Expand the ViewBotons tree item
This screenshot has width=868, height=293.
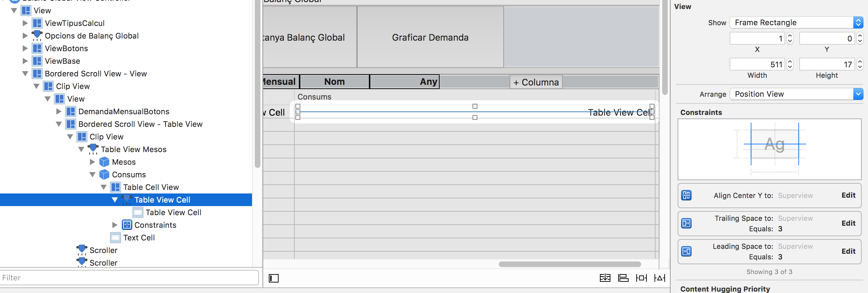click(25, 48)
